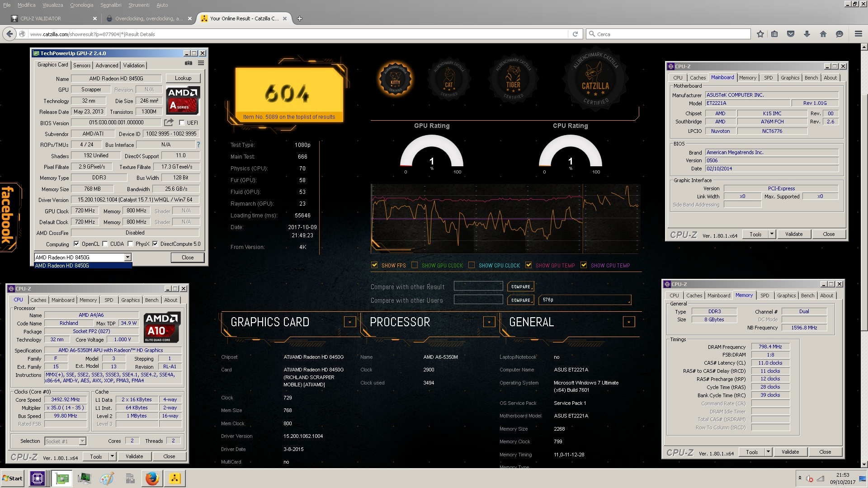Click the Pocket icon in toolbar
Image resolution: width=868 pixels, height=488 pixels.
(791, 34)
